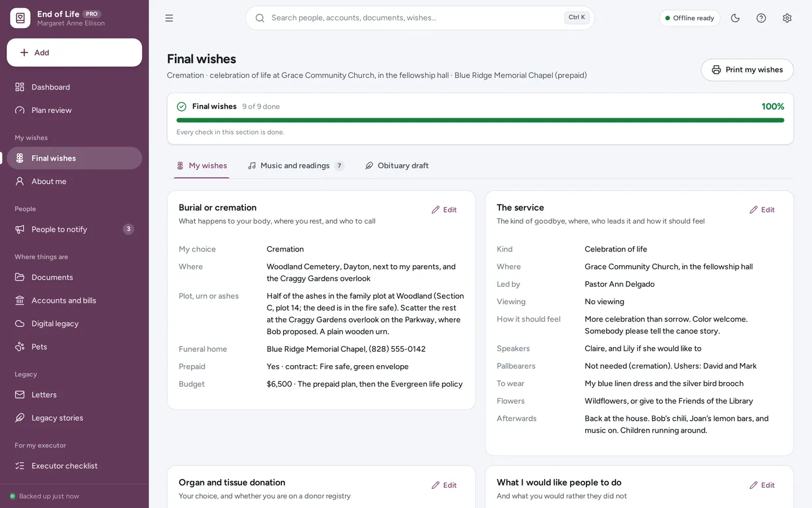Open help question mark icon
The width and height of the screenshot is (812, 508).
[x=761, y=18]
